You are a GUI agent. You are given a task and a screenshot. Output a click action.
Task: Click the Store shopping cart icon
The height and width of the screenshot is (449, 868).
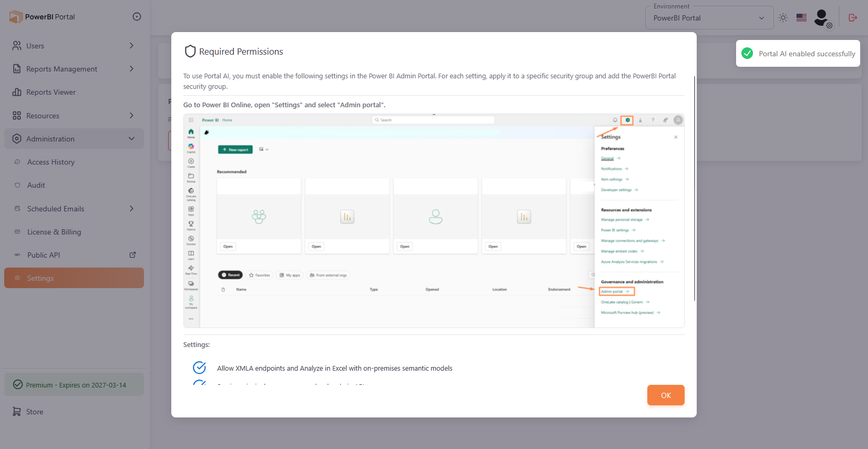17,412
